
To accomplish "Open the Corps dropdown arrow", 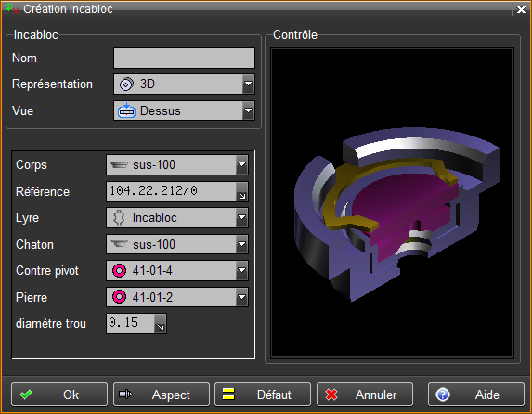I will pyautogui.click(x=241, y=164).
